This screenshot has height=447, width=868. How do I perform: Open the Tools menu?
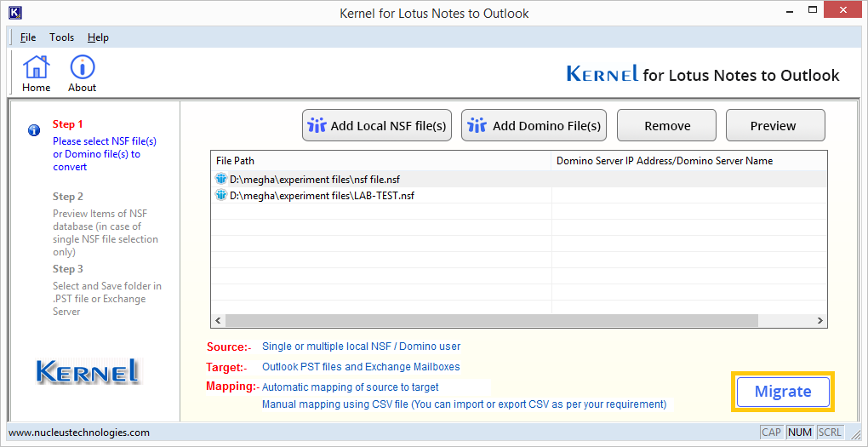point(61,37)
